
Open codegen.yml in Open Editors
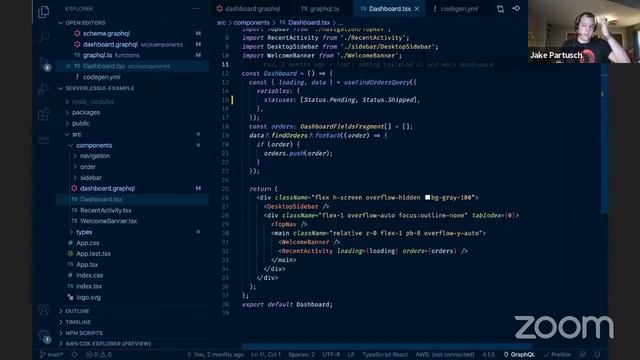[101, 77]
